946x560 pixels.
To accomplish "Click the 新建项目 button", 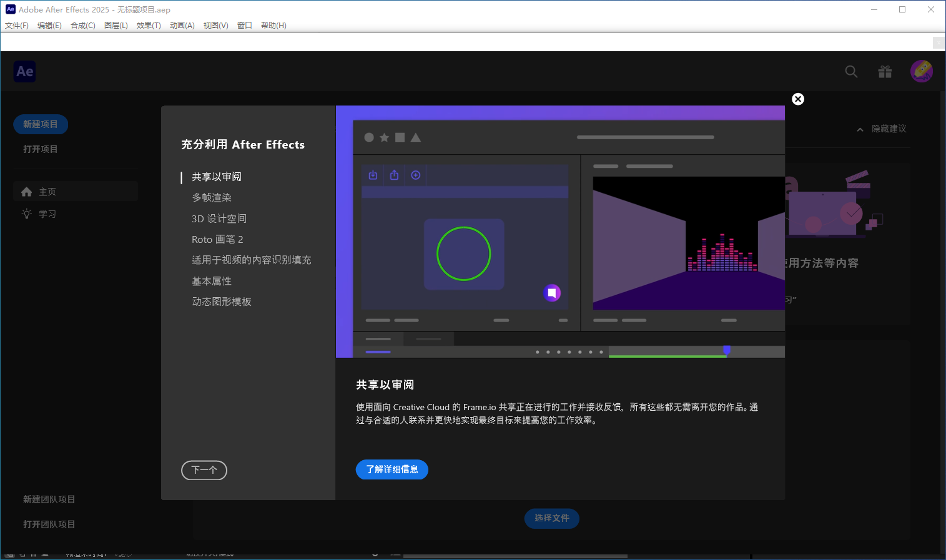I will [x=41, y=124].
